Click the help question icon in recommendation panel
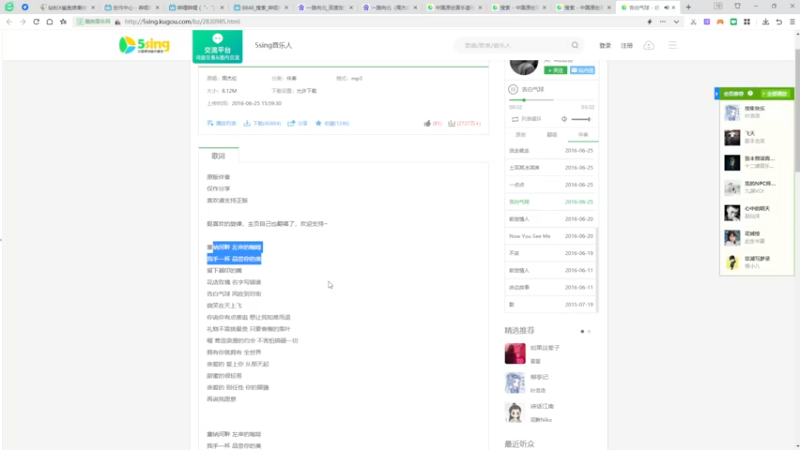 coord(750,93)
